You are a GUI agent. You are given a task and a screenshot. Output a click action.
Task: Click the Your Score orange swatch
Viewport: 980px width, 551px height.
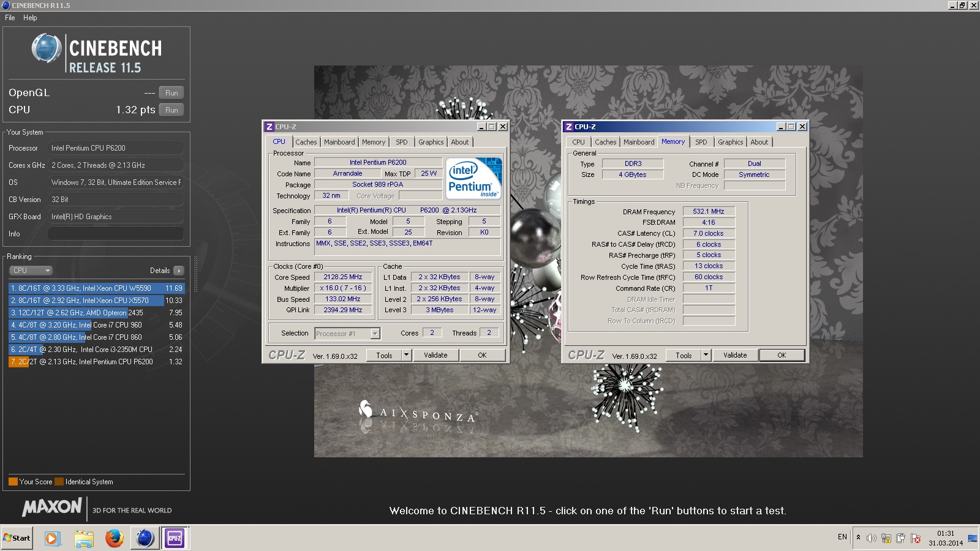[x=13, y=482]
